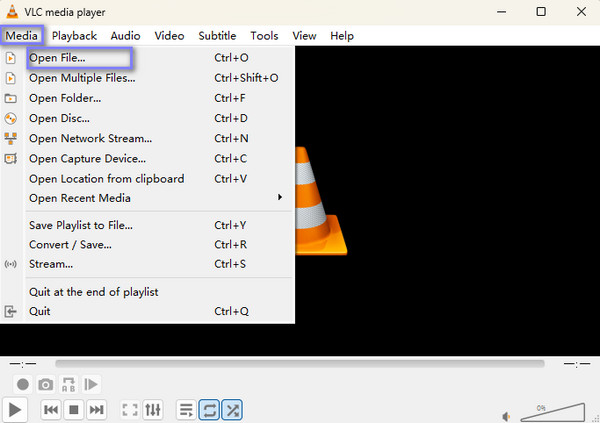Toggle the shuffle random button
600x423 pixels.
click(x=232, y=410)
